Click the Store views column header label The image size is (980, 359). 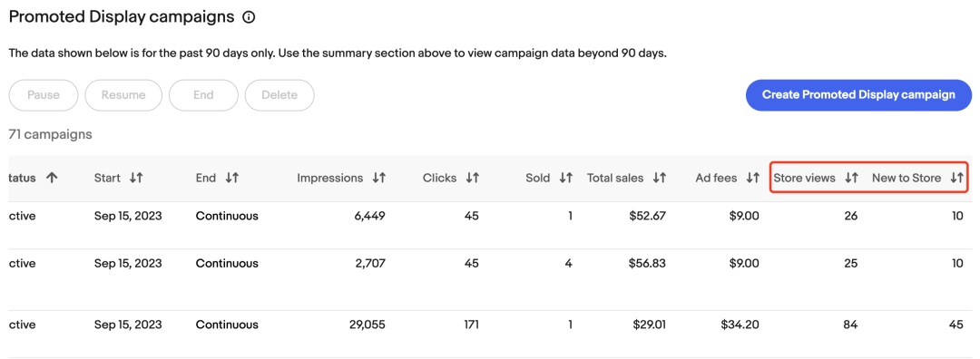point(804,178)
